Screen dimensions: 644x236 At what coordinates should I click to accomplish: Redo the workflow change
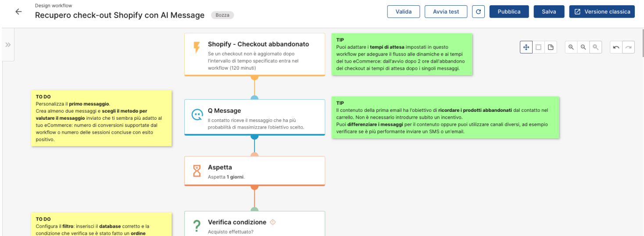[x=629, y=47]
